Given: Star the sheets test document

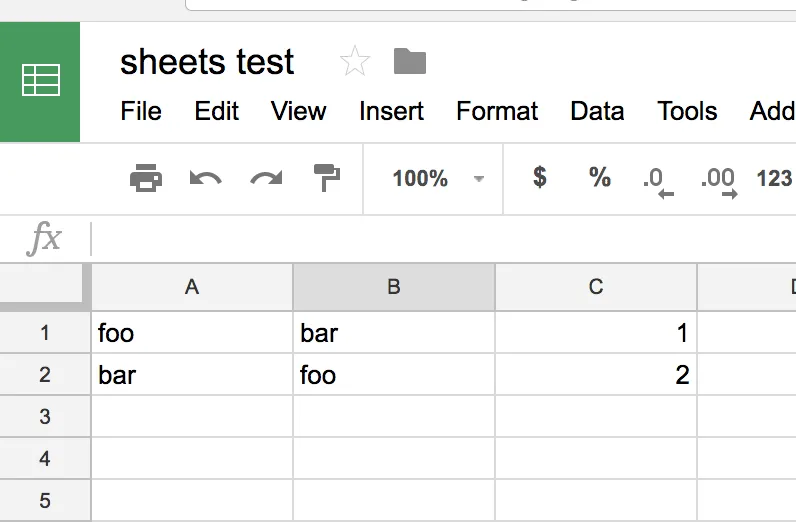Looking at the screenshot, I should [355, 62].
